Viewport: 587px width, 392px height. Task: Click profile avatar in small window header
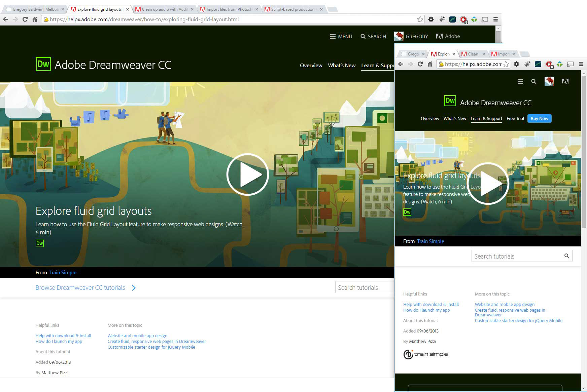(x=549, y=81)
